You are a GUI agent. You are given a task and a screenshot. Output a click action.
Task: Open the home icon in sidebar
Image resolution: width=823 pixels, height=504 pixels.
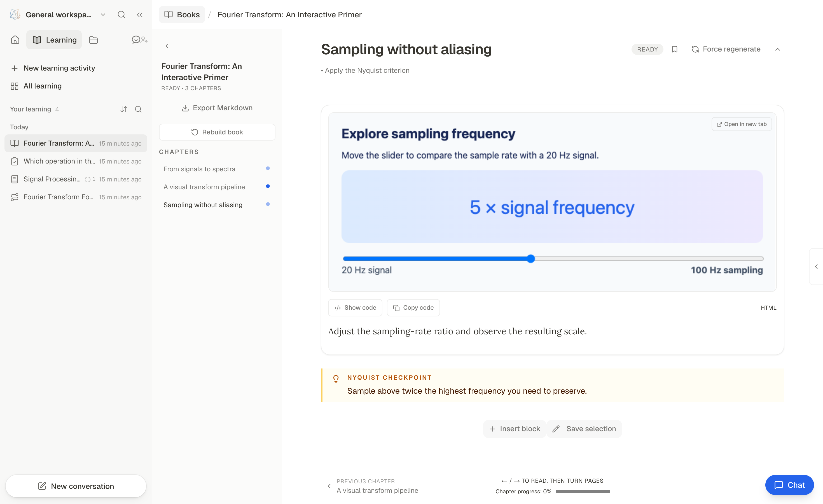click(15, 40)
